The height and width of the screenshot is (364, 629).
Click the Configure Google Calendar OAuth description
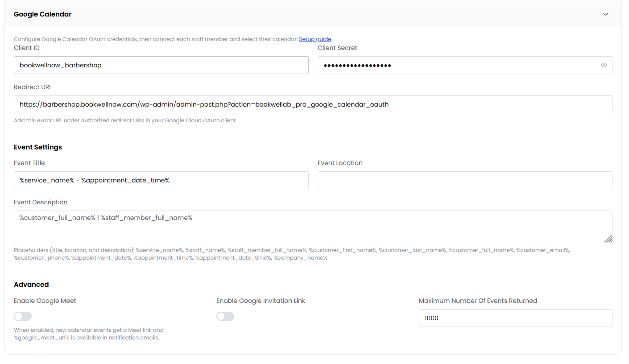coord(156,39)
